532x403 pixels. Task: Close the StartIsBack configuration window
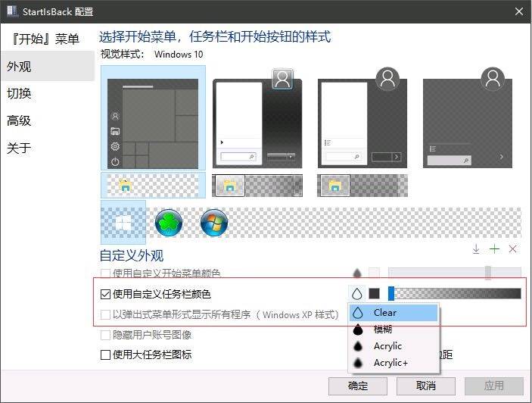[519, 11]
